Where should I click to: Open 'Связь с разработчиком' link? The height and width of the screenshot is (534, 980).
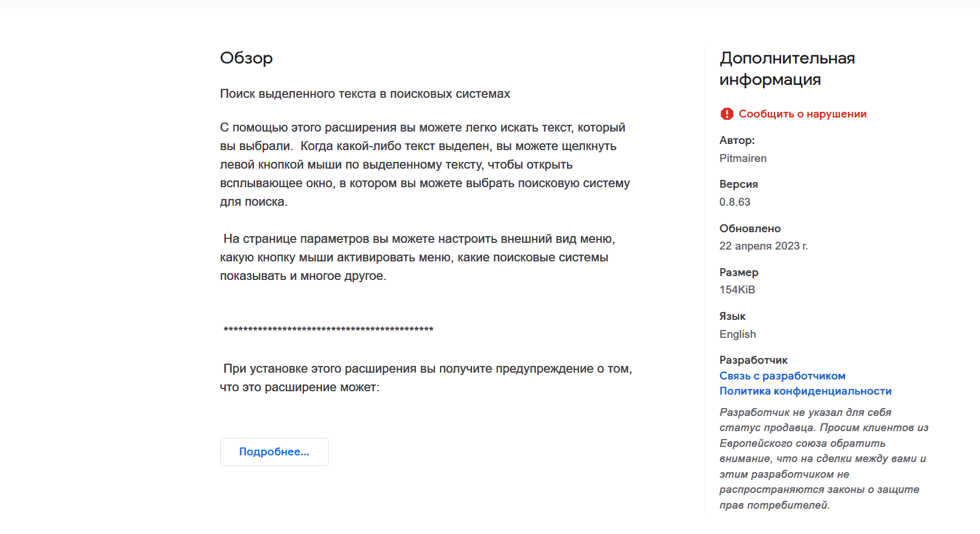tap(782, 376)
